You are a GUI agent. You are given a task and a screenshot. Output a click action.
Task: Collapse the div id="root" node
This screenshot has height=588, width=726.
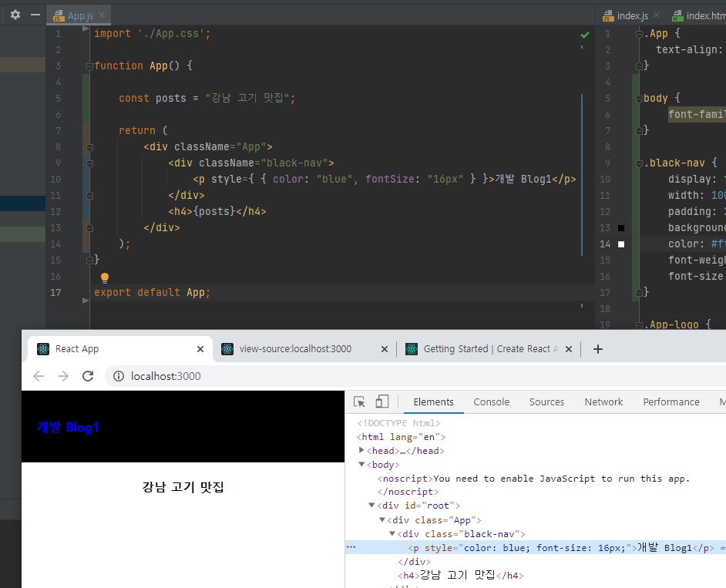371,505
